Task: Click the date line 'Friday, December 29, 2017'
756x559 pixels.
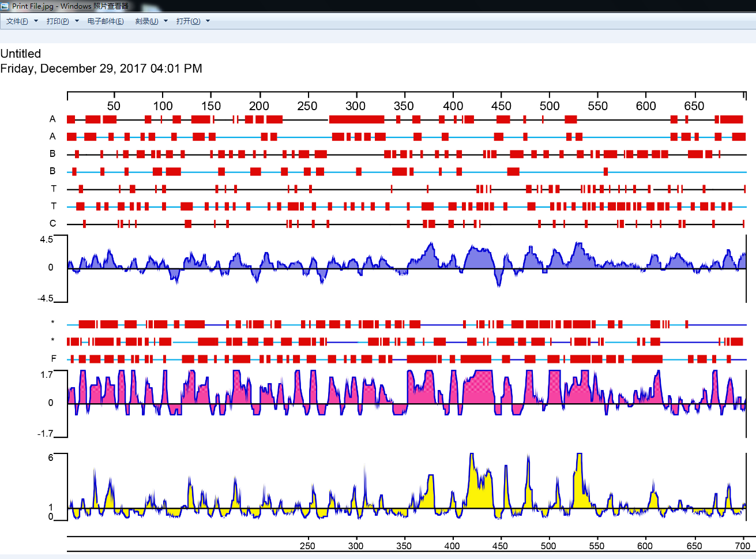Action: [101, 69]
